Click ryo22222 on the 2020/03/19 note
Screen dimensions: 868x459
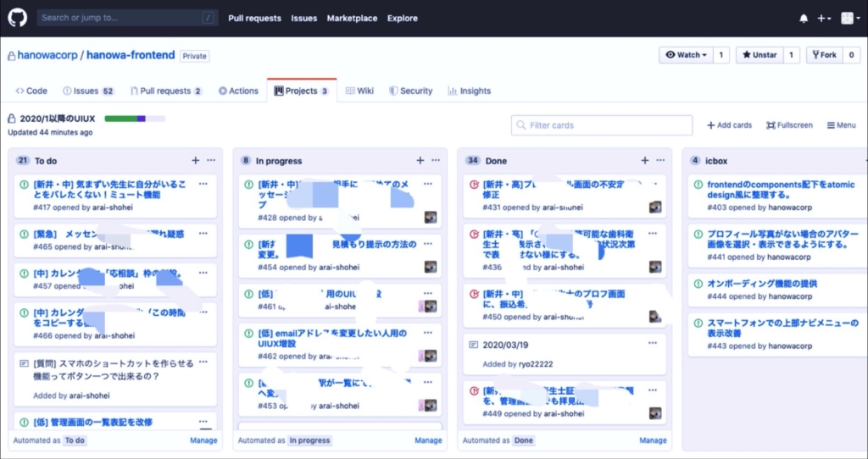536,364
